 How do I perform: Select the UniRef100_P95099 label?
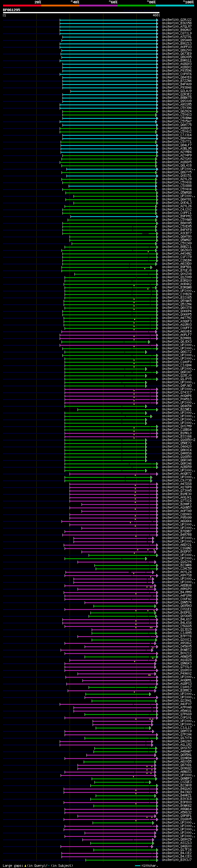pos(176,518)
